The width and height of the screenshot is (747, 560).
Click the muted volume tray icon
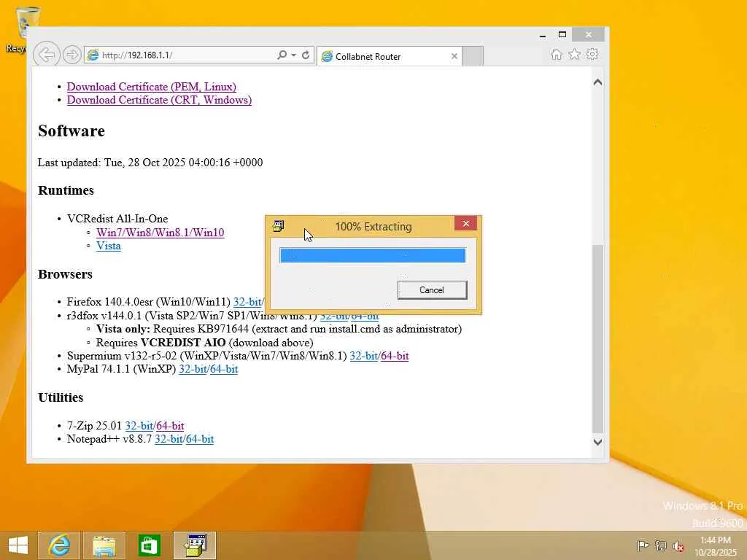pos(678,545)
